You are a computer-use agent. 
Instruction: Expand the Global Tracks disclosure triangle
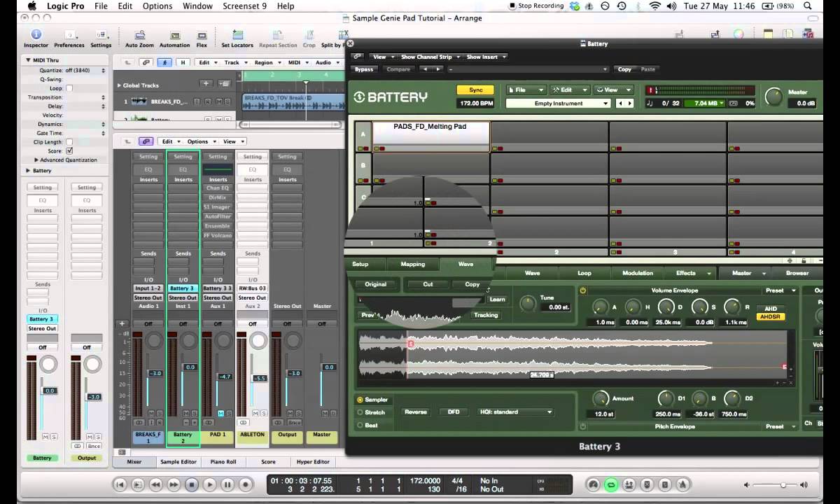point(119,85)
